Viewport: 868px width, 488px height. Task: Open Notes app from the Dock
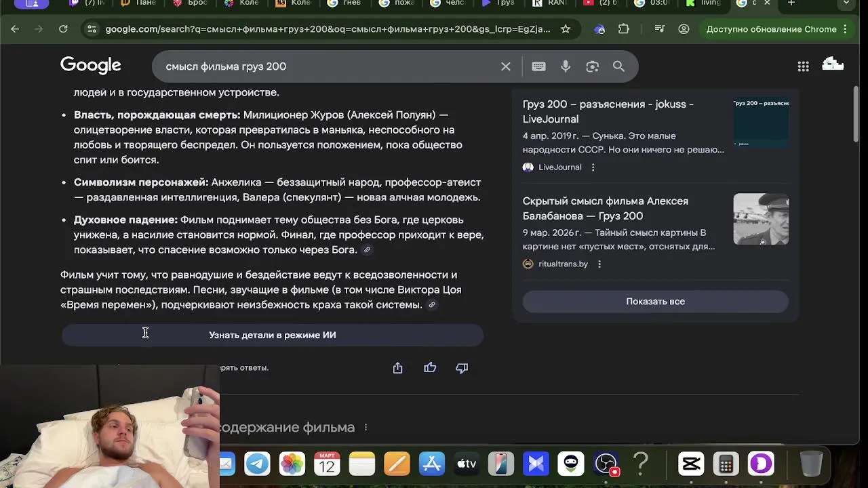coord(362,464)
